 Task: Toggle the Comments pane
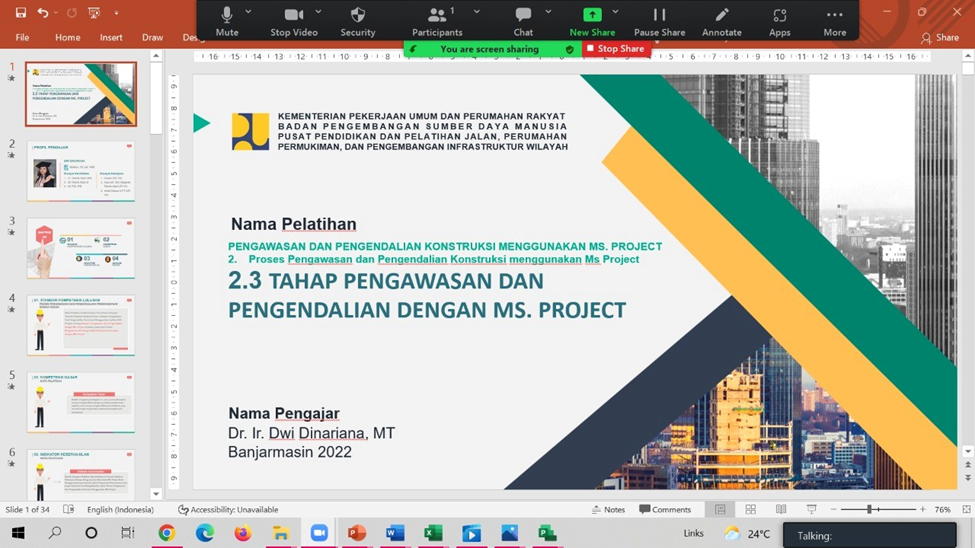click(x=665, y=509)
